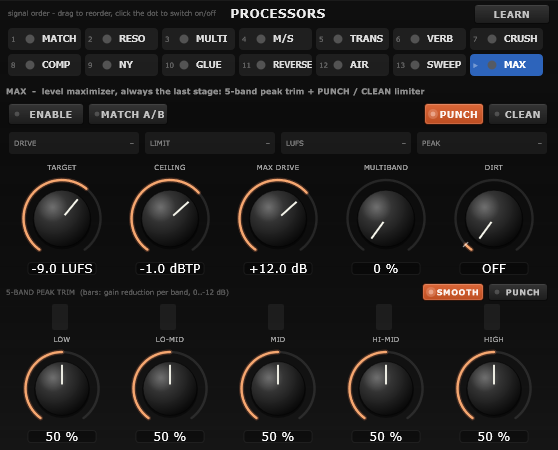The image size is (558, 450).
Task: Switch to the VERB processor tab
Action: click(x=429, y=39)
